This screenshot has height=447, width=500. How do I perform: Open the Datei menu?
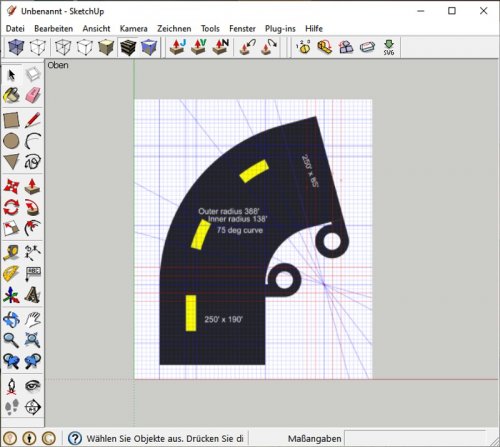pyautogui.click(x=15, y=29)
